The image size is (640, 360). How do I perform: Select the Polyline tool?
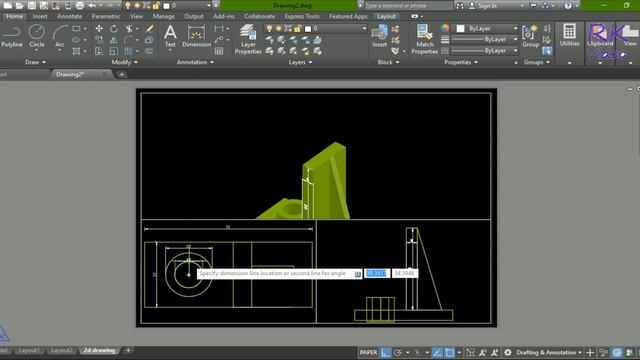point(12,36)
